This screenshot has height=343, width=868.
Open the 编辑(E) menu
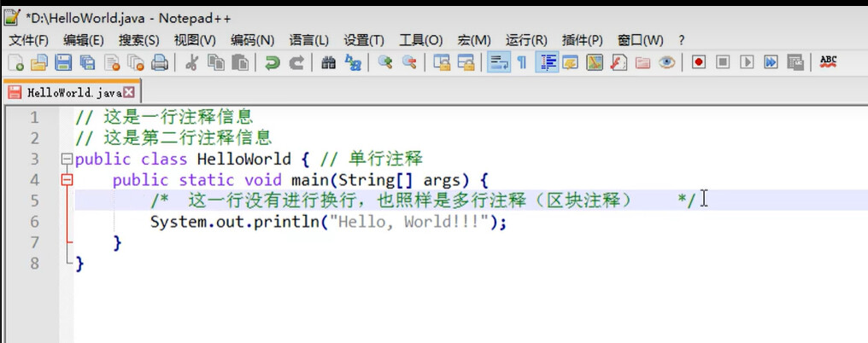[x=84, y=40]
